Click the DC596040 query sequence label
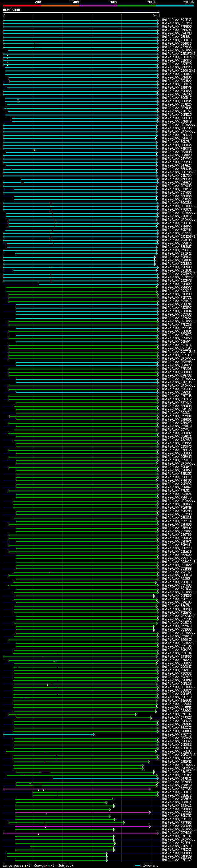 pyautogui.click(x=11, y=10)
